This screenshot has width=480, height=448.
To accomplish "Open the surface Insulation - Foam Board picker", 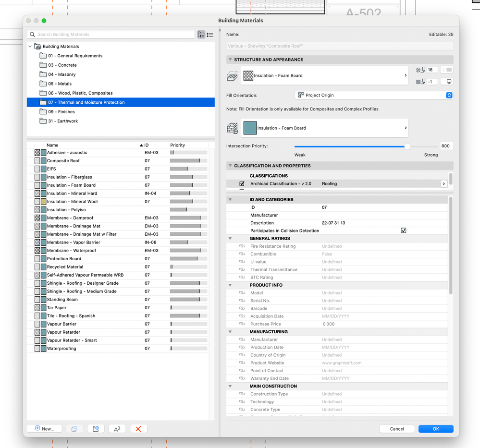I will click(324, 128).
